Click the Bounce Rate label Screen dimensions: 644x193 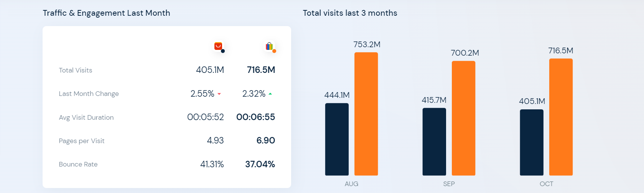tap(78, 164)
